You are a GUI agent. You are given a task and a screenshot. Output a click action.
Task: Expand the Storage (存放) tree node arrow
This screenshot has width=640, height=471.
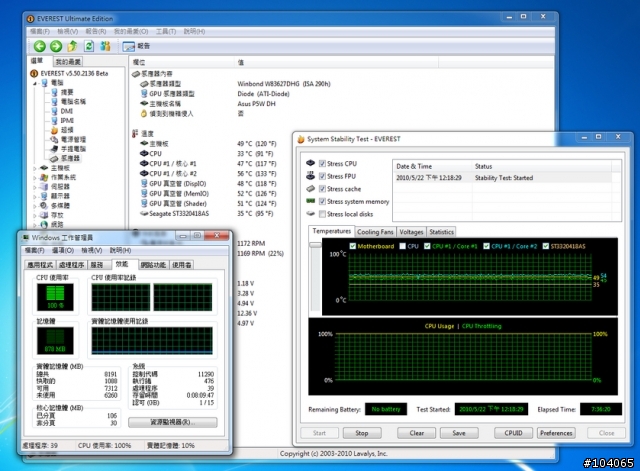(35, 215)
